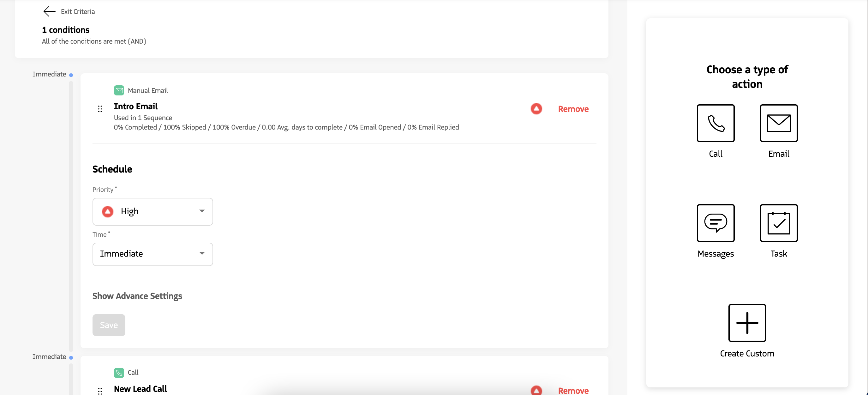Click the Create Custom label

click(747, 354)
